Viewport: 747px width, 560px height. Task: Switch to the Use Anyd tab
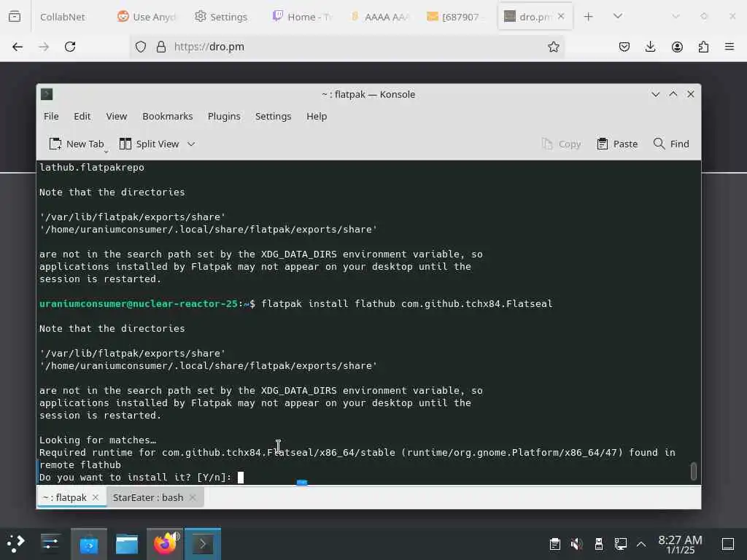point(146,17)
